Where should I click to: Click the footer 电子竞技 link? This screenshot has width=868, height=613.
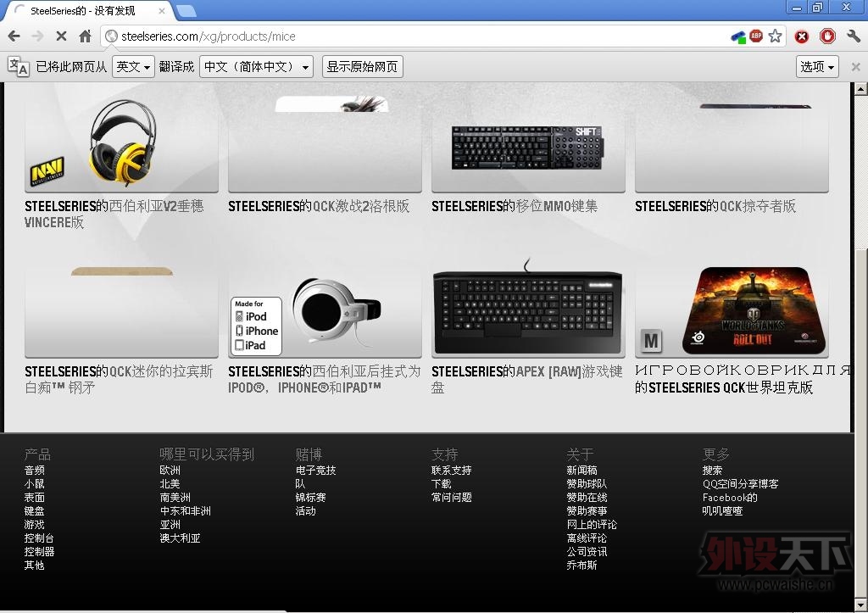[315, 470]
